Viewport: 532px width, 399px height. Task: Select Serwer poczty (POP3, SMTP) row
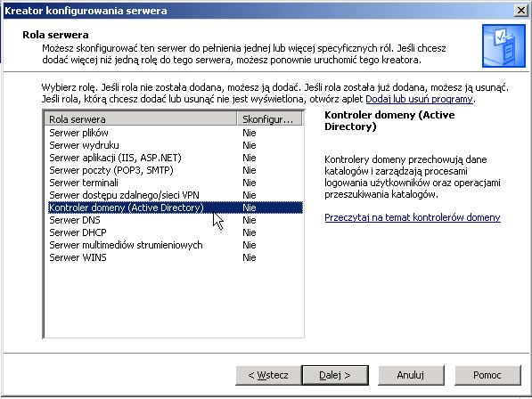click(174, 170)
